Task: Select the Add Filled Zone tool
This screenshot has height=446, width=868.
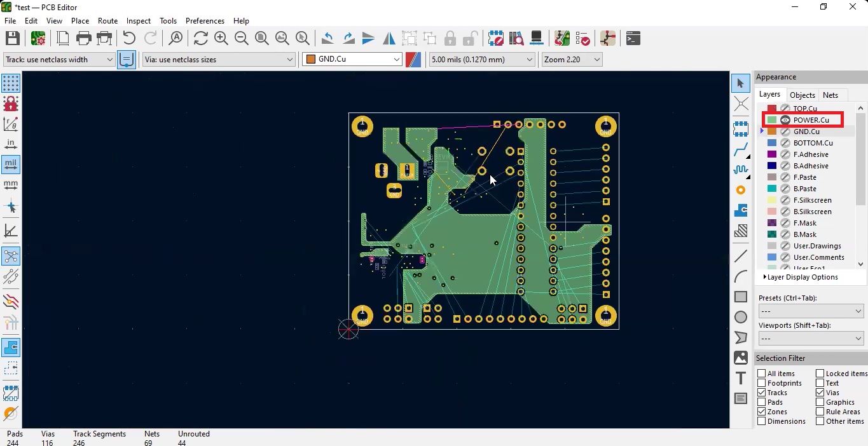Action: tap(741, 210)
